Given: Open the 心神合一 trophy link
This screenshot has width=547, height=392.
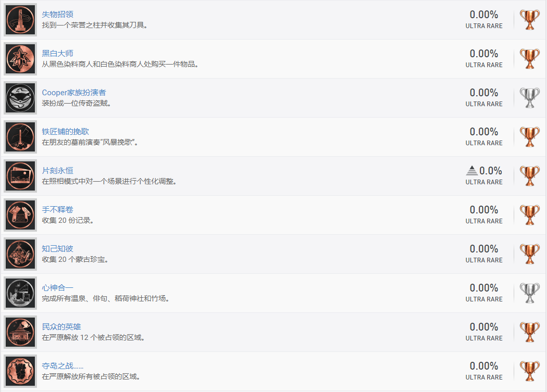Looking at the screenshot, I should point(58,287).
